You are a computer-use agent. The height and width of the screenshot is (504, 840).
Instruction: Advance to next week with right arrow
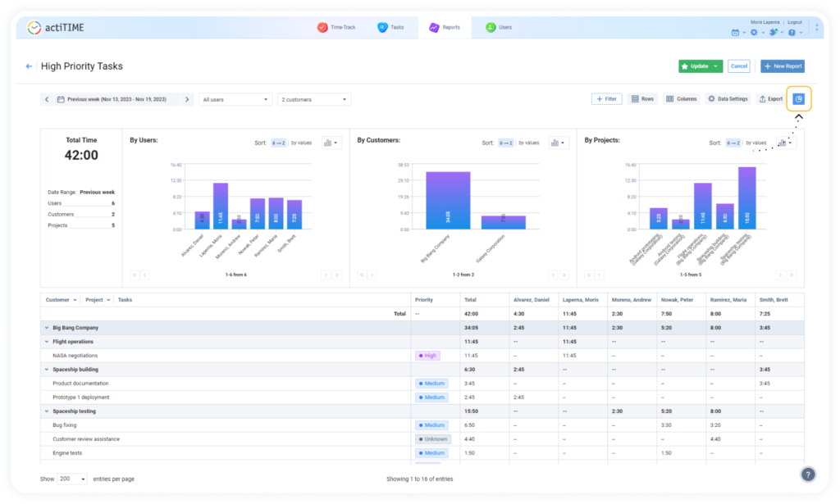pyautogui.click(x=188, y=98)
